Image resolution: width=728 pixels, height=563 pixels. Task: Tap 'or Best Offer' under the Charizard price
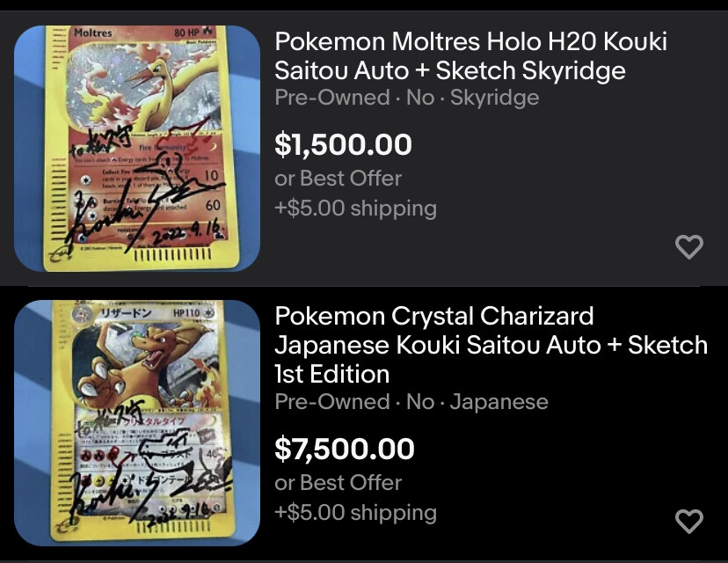(x=338, y=483)
